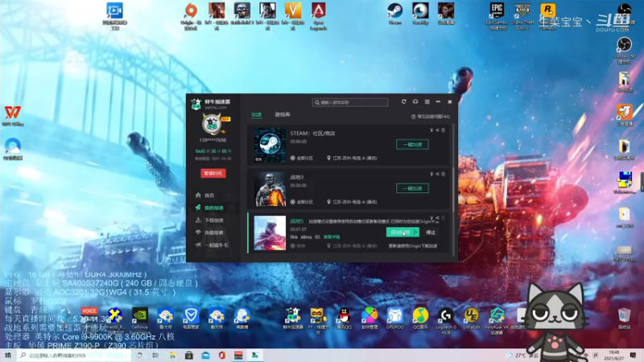Select region zone option for STEAM
The height and width of the screenshot is (362, 644).
(301, 158)
